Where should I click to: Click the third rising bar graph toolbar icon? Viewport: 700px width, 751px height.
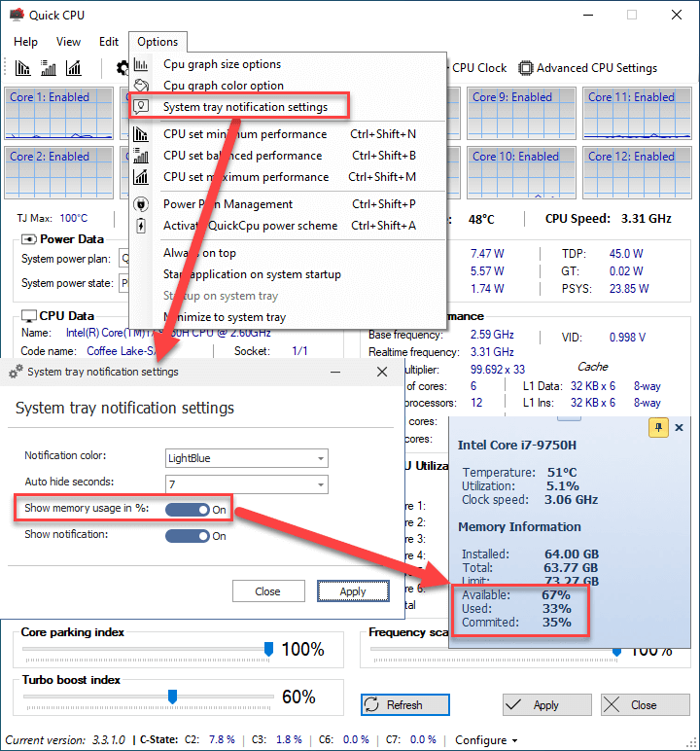coord(73,68)
